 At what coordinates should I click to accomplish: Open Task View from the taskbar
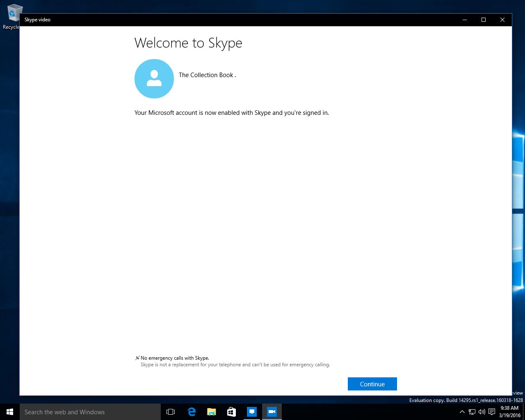click(171, 412)
